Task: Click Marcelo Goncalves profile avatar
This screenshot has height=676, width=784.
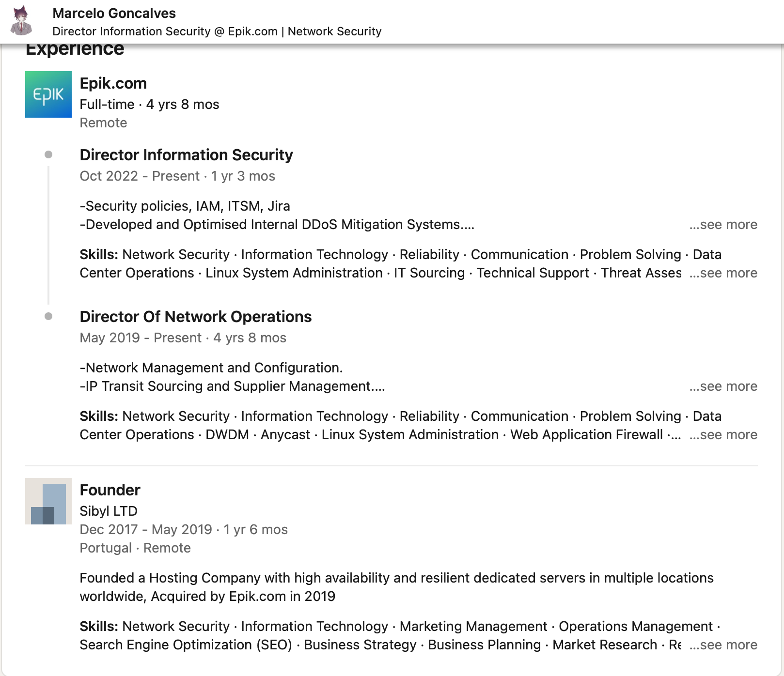Action: tap(21, 21)
